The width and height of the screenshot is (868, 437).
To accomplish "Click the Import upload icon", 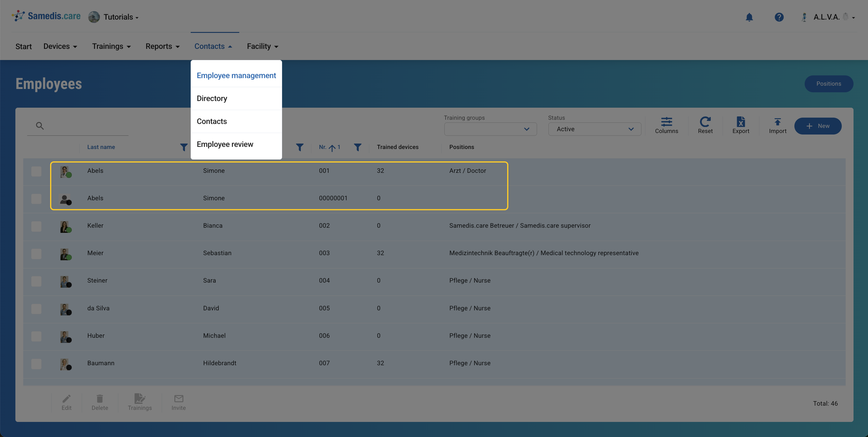I will click(x=777, y=125).
